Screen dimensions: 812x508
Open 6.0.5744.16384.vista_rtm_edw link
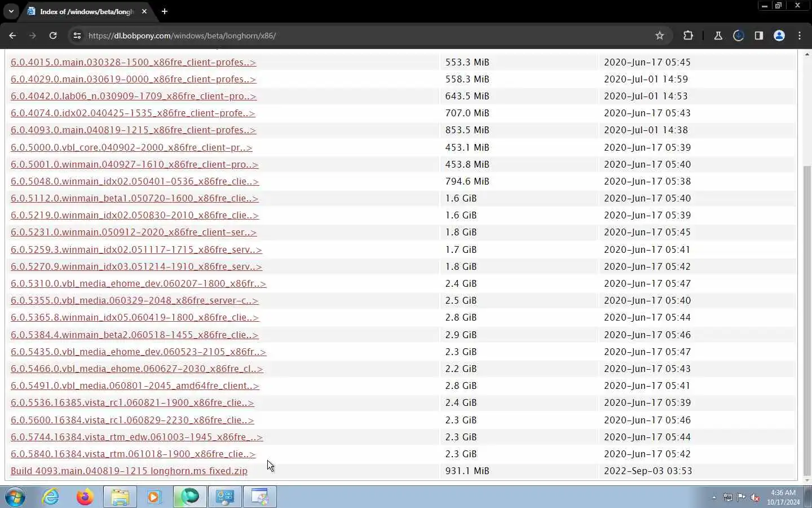(x=136, y=437)
